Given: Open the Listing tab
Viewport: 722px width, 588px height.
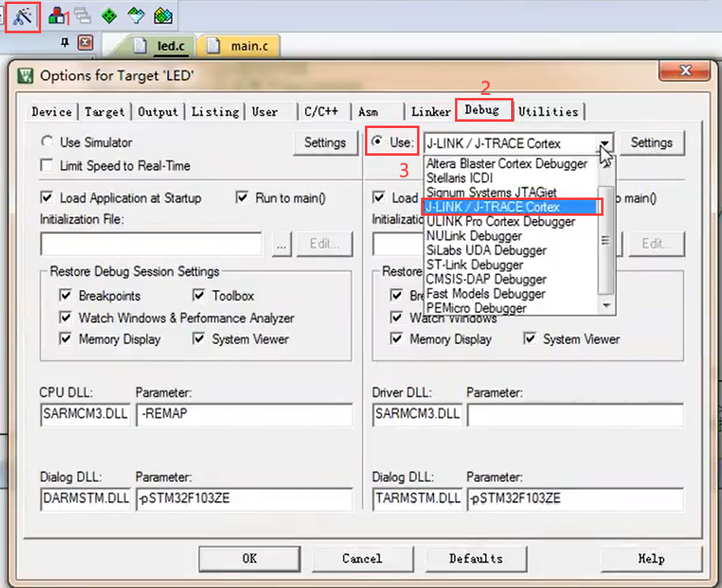Looking at the screenshot, I should (215, 112).
